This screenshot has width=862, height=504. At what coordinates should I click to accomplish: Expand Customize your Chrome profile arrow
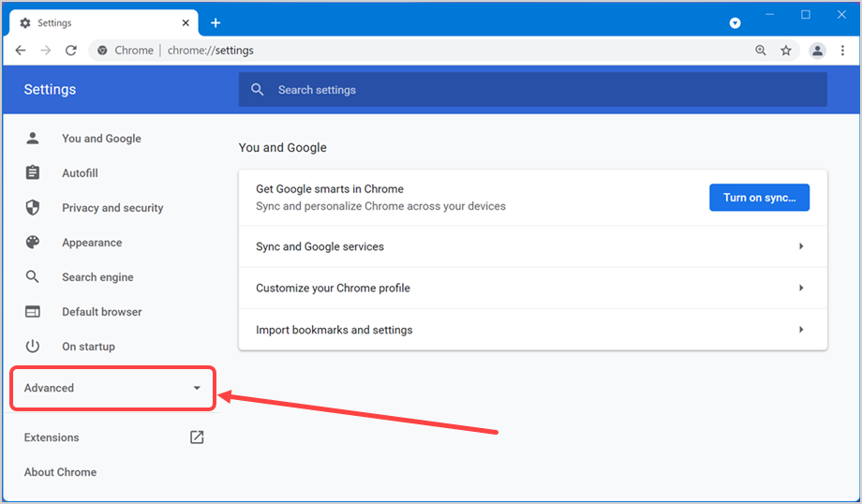[801, 288]
